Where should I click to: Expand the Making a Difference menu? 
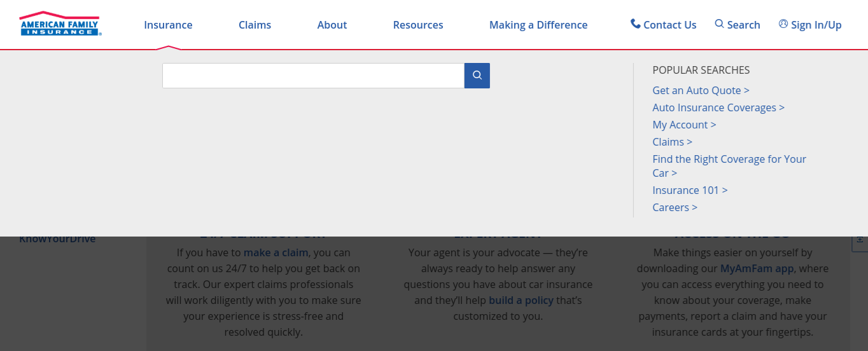click(x=538, y=25)
